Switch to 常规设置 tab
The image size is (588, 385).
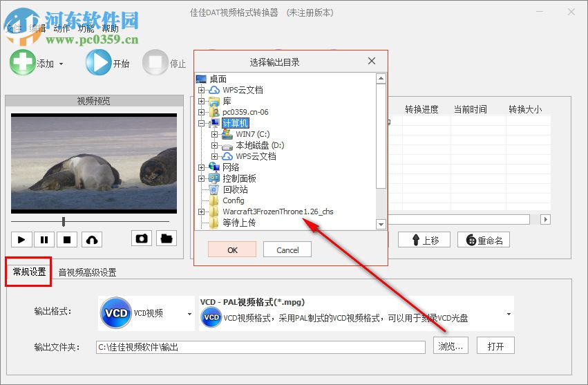pos(29,272)
